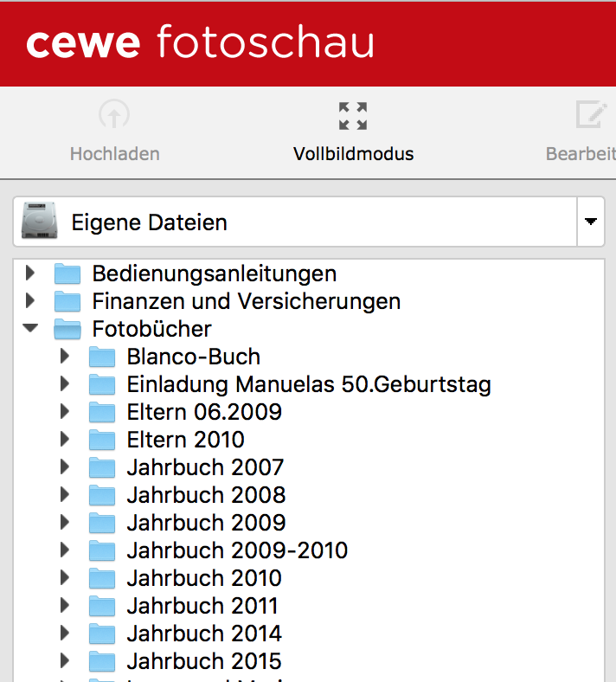Click the Bedienungsanleitungen folder icon
616x682 pixels.
point(67,274)
